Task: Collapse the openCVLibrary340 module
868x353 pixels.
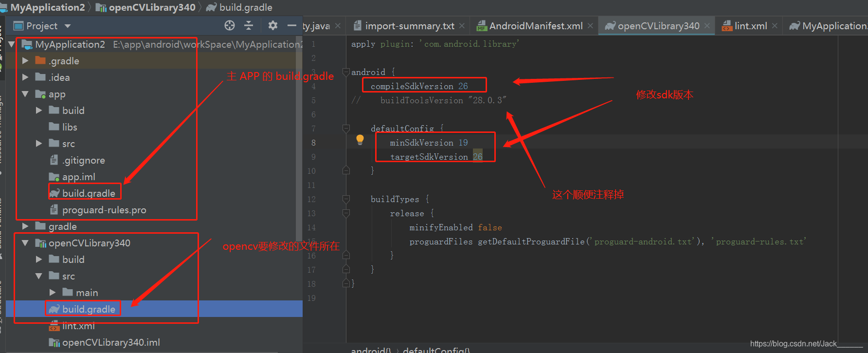Action: pos(25,243)
